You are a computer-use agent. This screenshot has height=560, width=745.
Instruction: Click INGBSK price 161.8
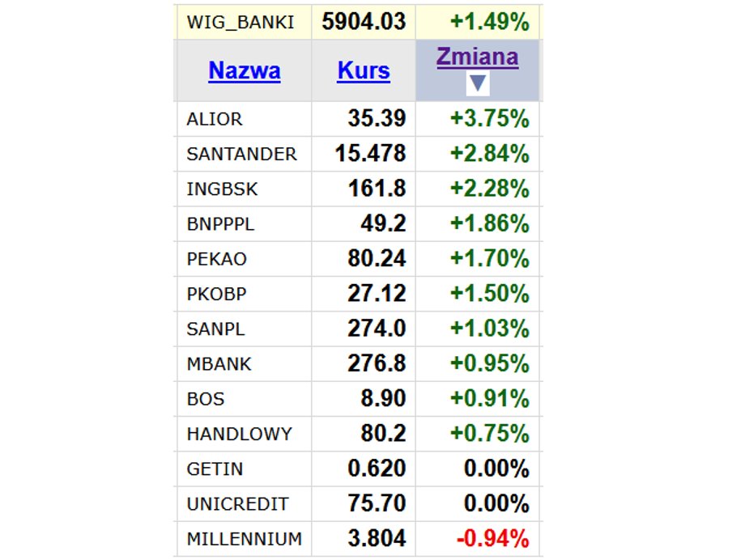tap(377, 189)
